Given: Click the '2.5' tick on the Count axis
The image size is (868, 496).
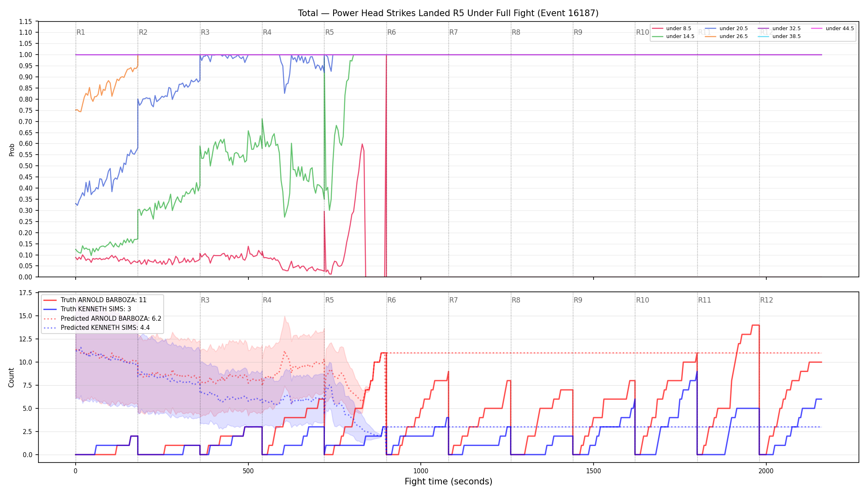Looking at the screenshot, I should tap(27, 432).
